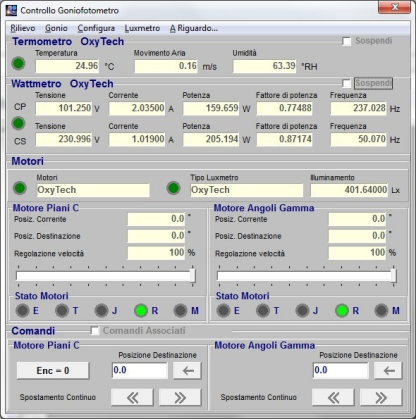416x420 pixels.
Task: Enable the Comandi Associati checkbox
Action: (x=95, y=331)
